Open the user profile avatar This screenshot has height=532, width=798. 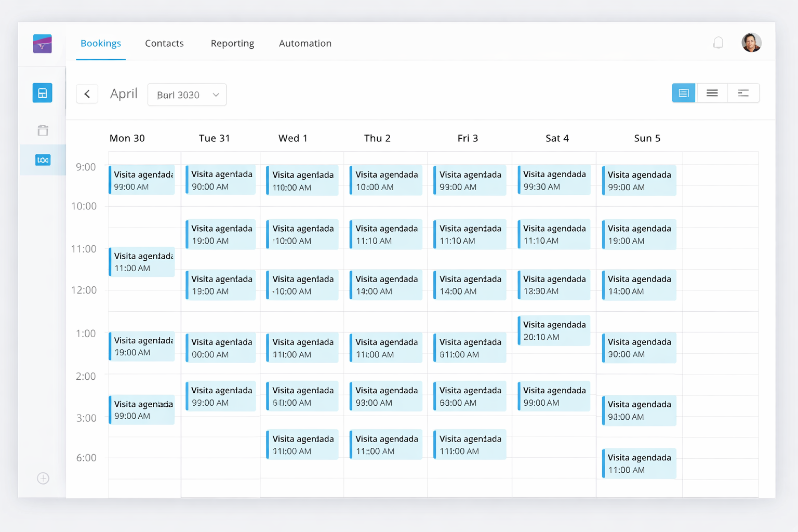751,43
